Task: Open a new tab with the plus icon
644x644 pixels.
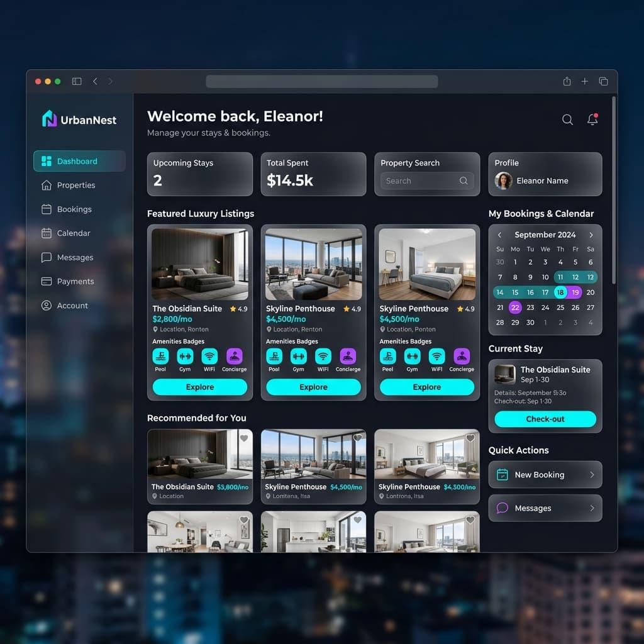Action: pyautogui.click(x=584, y=81)
